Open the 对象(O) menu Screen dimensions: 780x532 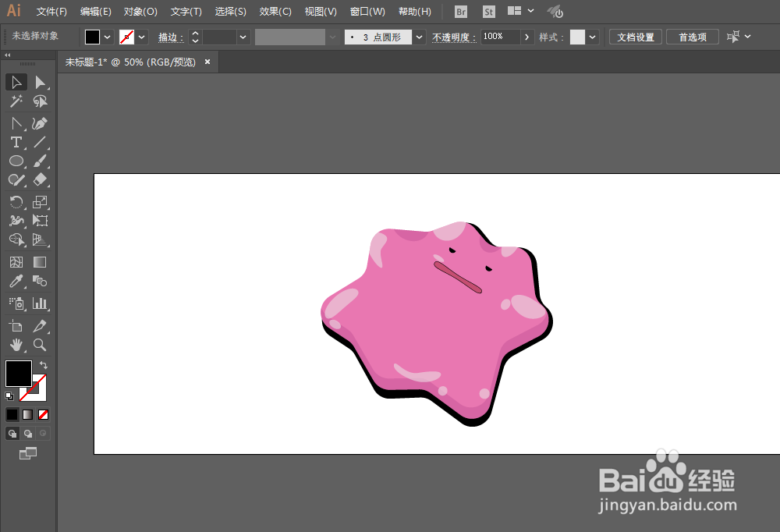[x=140, y=12]
